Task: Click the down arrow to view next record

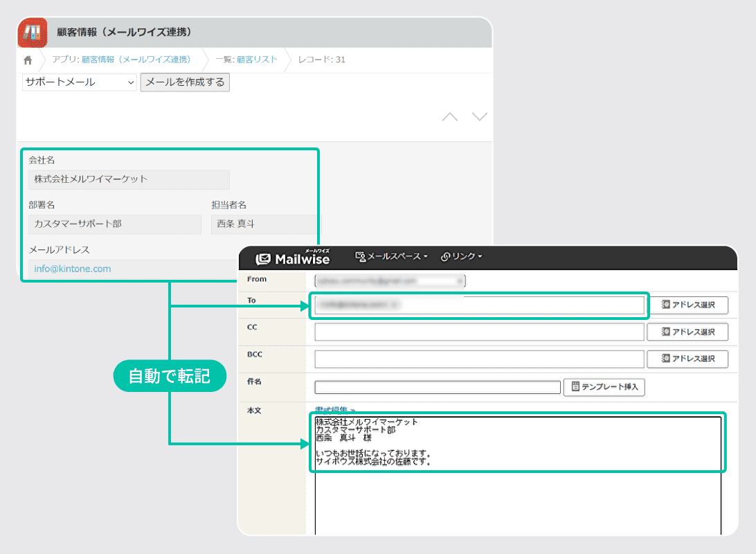Action: click(480, 116)
